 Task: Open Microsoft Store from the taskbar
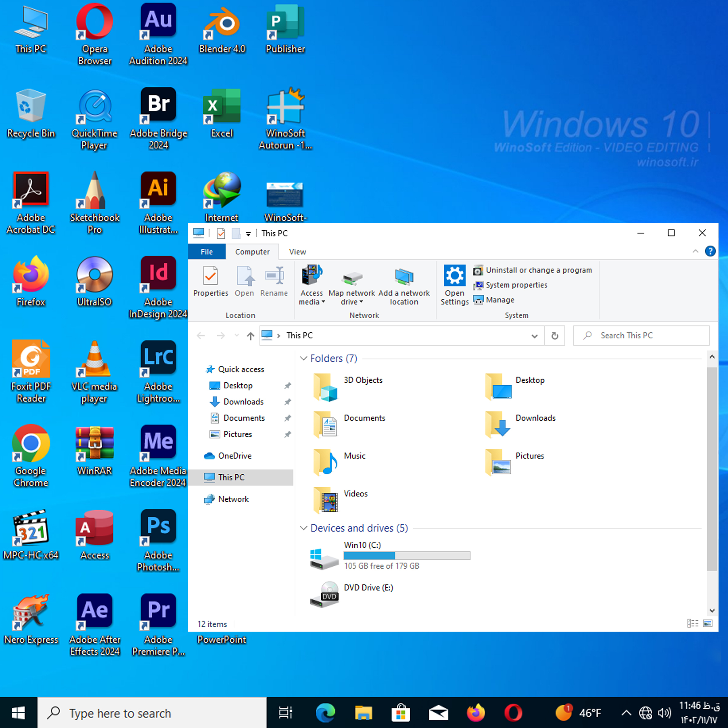coord(401,713)
